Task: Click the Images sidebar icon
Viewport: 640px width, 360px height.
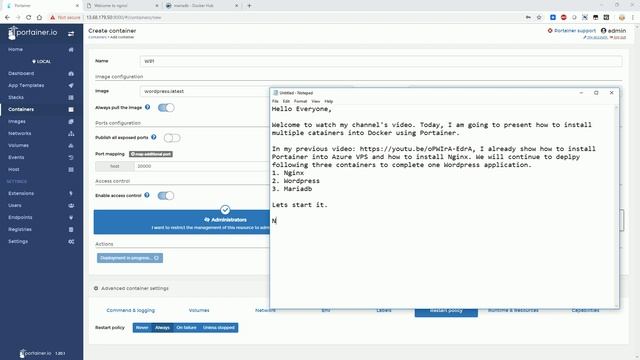Action: (71, 121)
